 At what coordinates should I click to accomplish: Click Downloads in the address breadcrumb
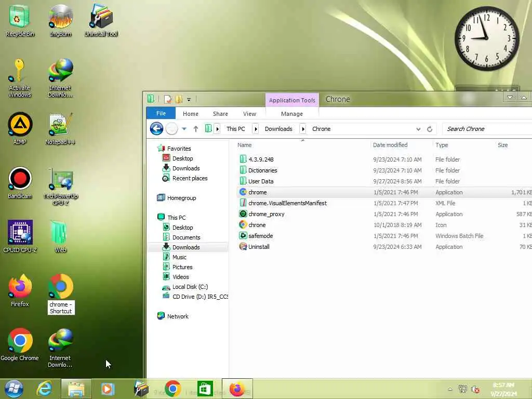click(278, 129)
